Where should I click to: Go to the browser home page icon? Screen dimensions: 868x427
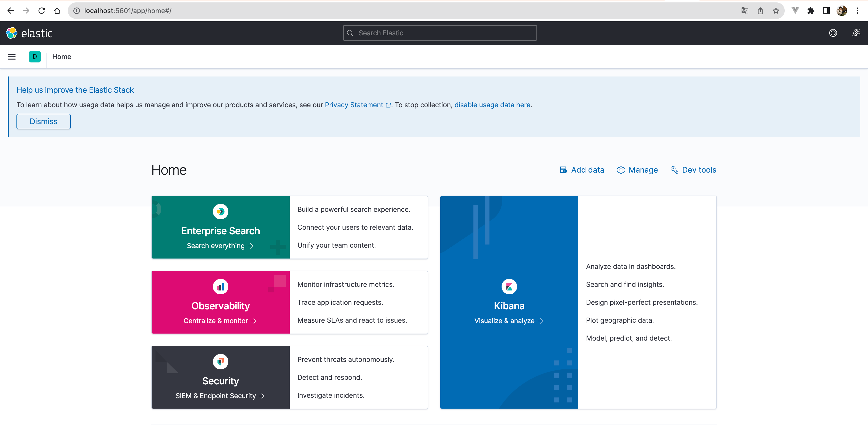[57, 11]
